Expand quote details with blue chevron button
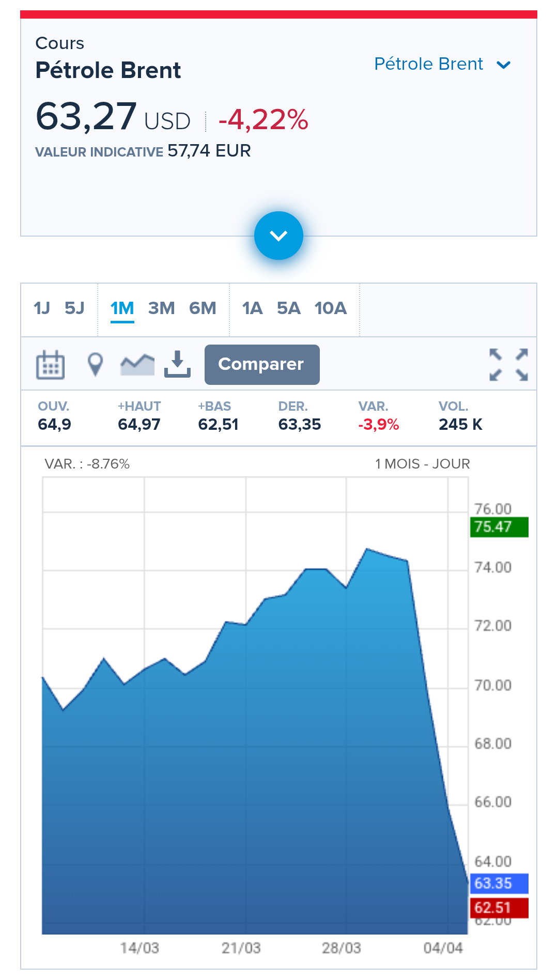Viewport: 558px width, 980px height. coord(278,236)
